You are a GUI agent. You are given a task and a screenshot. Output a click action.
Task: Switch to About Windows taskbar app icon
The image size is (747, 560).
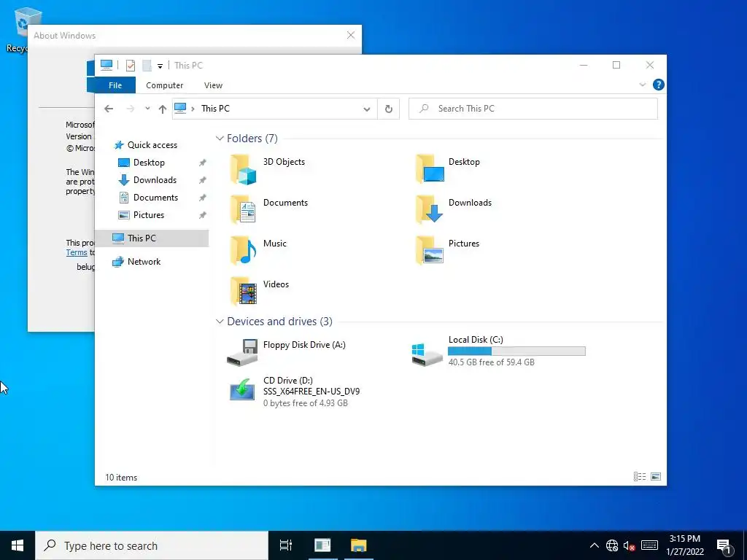coord(322,545)
